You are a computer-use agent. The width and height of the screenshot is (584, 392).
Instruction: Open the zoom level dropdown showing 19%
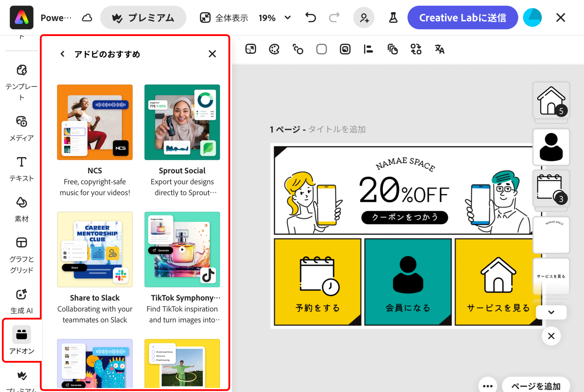pos(287,18)
